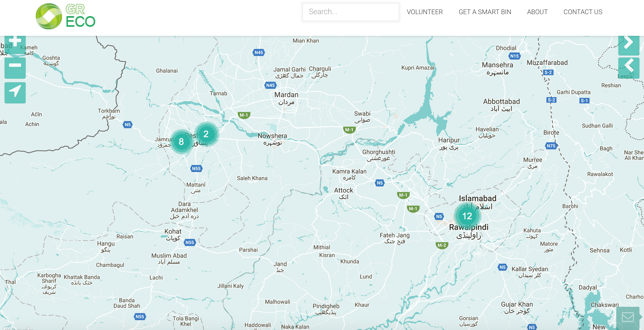The width and height of the screenshot is (644, 330).
Task: Click the Mardan city label on map
Action: (286, 95)
